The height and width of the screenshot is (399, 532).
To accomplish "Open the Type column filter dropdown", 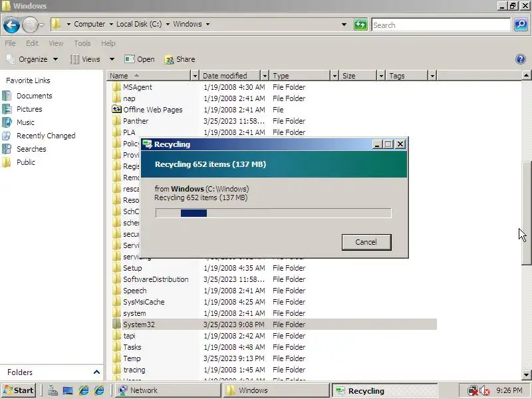I will pos(334,76).
